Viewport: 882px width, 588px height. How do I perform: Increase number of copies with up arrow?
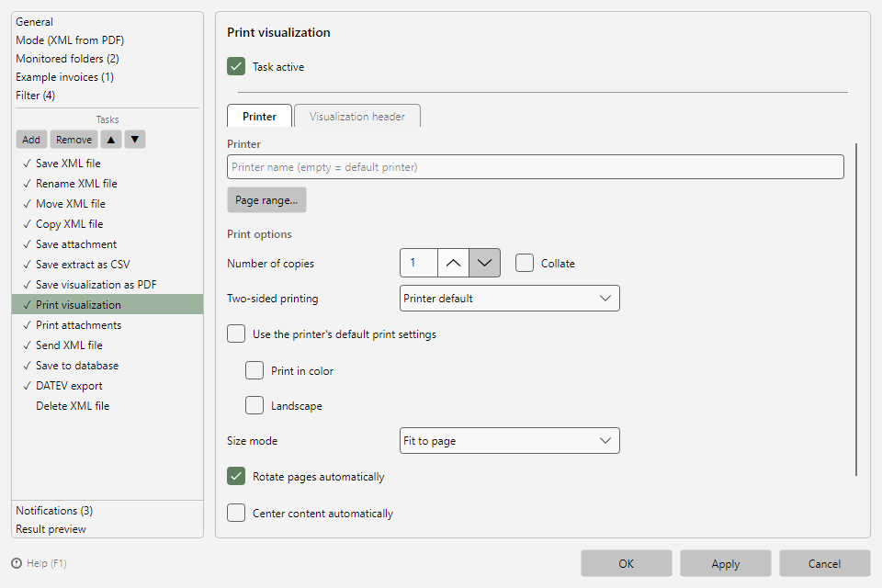453,263
